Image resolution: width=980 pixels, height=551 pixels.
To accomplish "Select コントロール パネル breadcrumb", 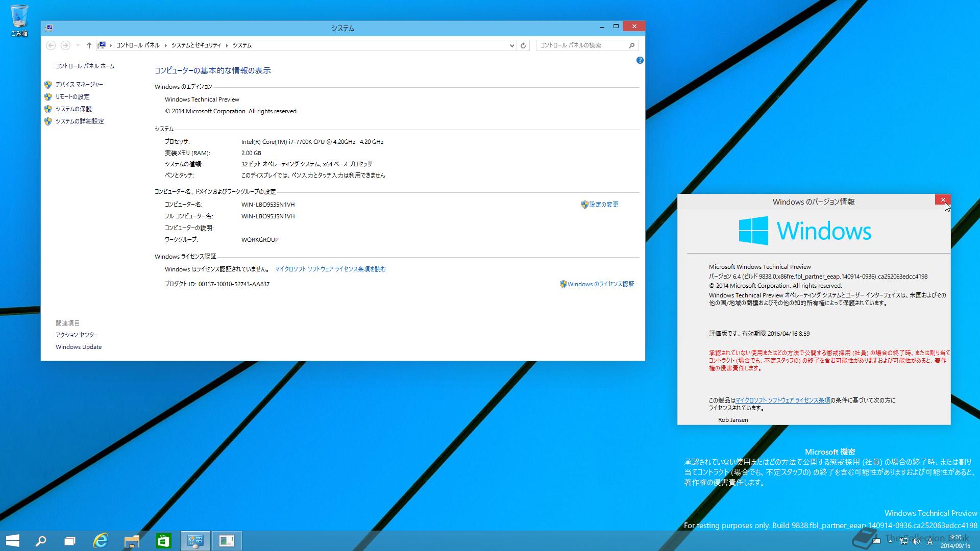I will click(x=138, y=45).
